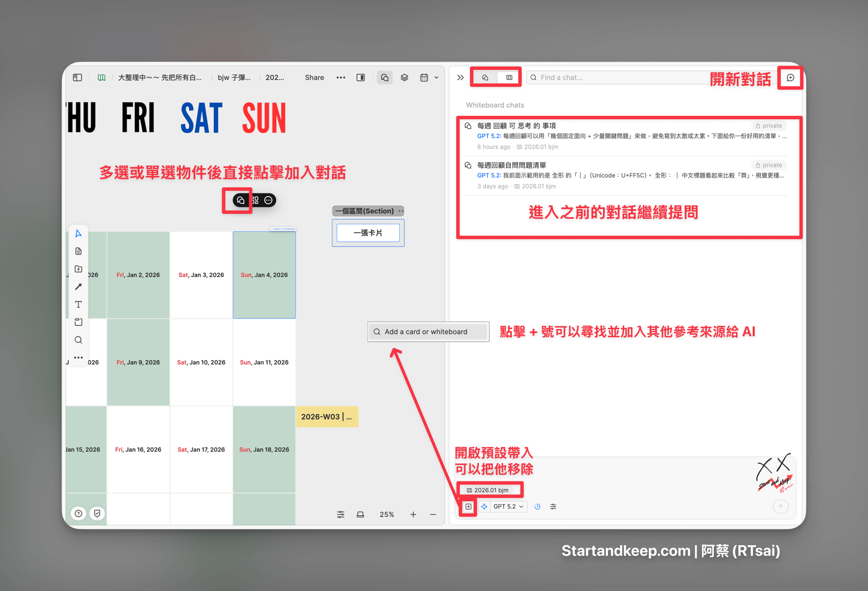Select the Arrow connection tool
The height and width of the screenshot is (591, 868).
point(78,286)
